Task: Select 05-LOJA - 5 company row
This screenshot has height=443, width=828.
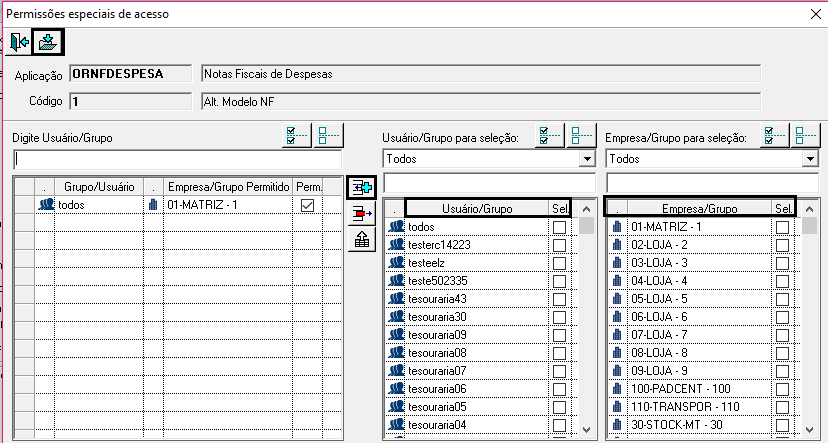Action: [701, 299]
